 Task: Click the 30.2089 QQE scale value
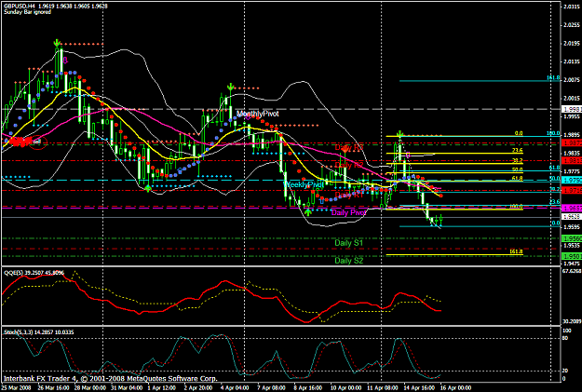point(572,322)
